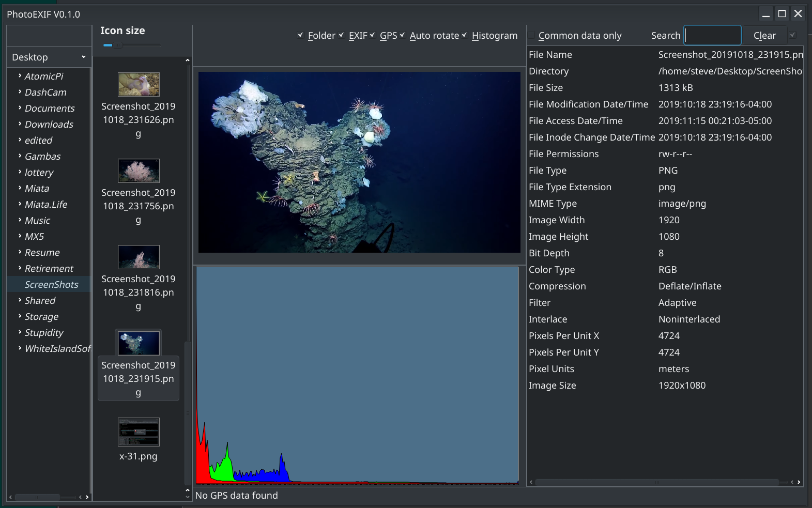Open the Screenshot_20191018_231816.png thumbnail
This screenshot has height=508, width=812.
[x=139, y=257]
